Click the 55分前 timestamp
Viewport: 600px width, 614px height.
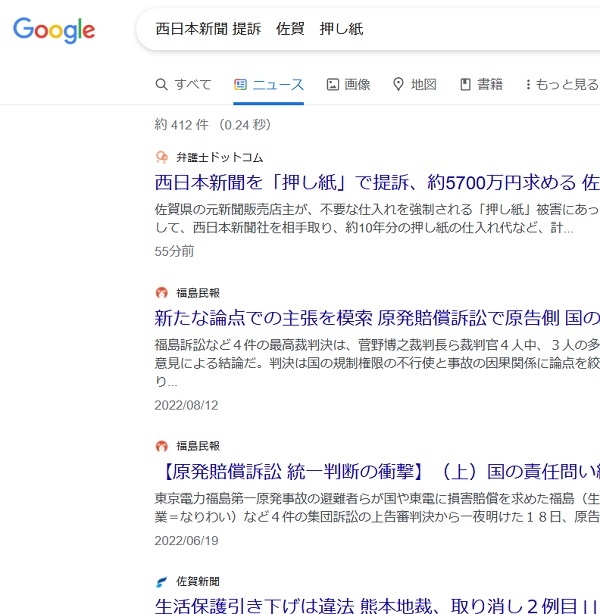click(174, 251)
